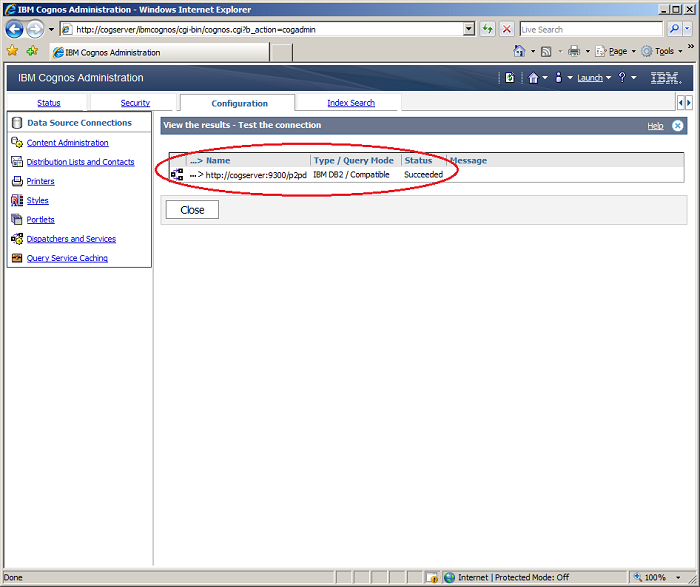Click the Close button

pyautogui.click(x=192, y=210)
